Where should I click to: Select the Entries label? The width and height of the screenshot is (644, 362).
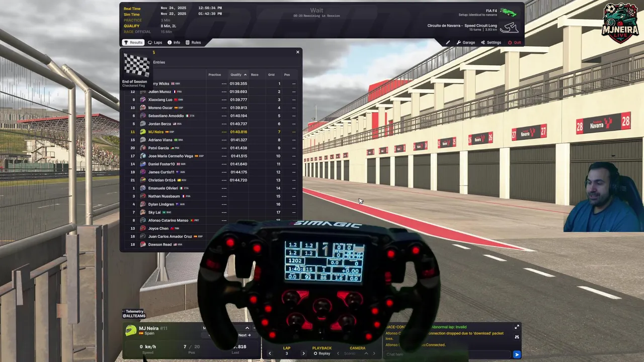coord(159,62)
